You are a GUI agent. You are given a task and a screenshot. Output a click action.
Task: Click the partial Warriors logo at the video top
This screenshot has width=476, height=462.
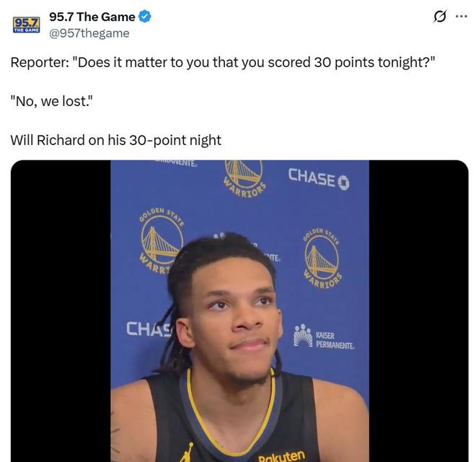[244, 178]
